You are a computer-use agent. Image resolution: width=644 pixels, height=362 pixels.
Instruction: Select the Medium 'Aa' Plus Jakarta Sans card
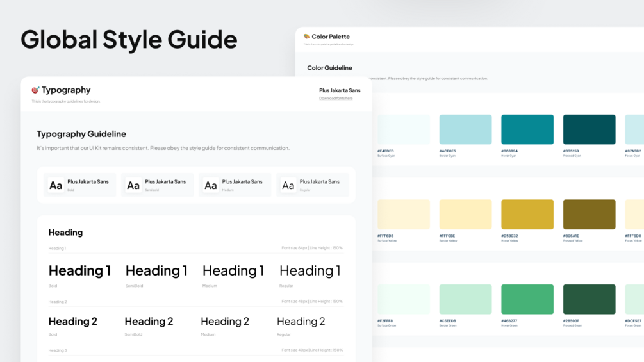[235, 185]
